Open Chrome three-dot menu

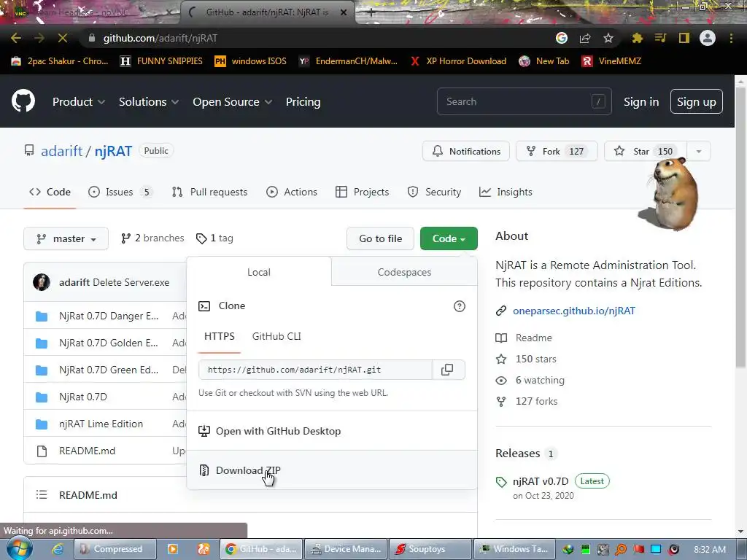731,38
